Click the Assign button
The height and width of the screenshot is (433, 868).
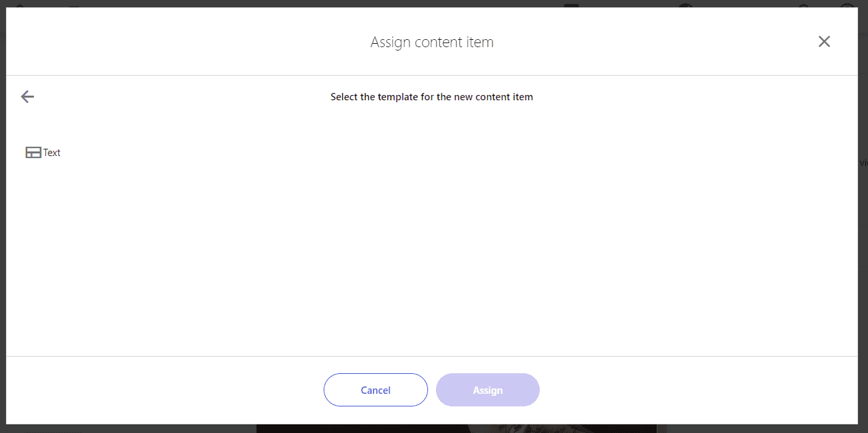pyautogui.click(x=488, y=390)
